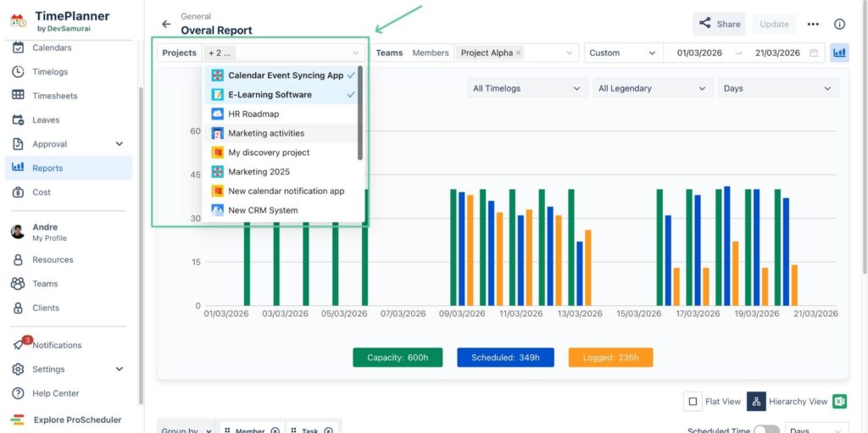Choose New calendar notification app project
The image size is (868, 433).
(x=283, y=191)
